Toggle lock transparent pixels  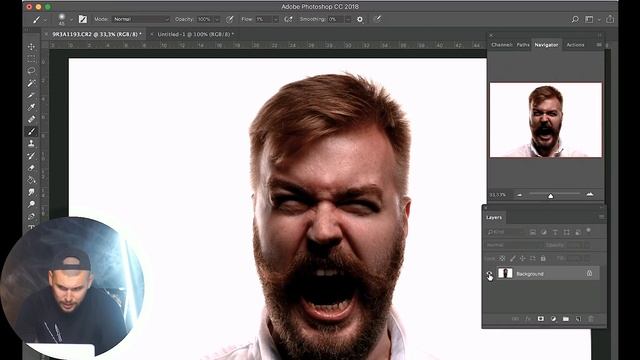pos(502,258)
